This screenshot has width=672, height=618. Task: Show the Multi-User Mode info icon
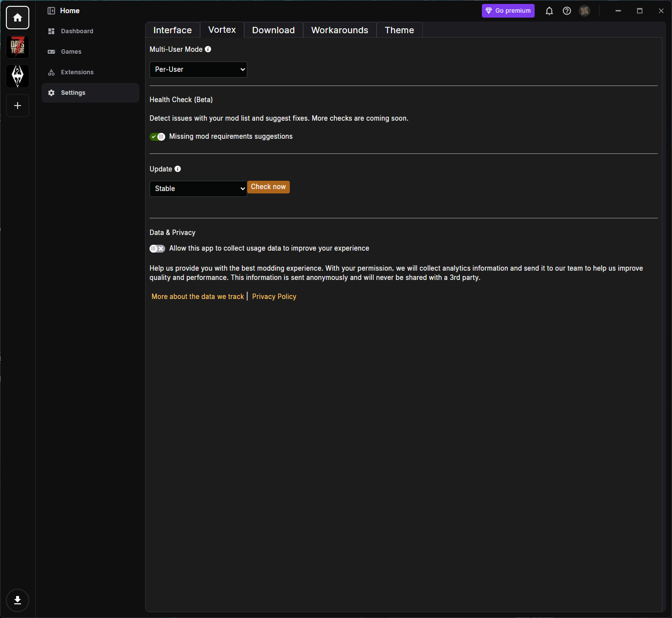tap(208, 49)
